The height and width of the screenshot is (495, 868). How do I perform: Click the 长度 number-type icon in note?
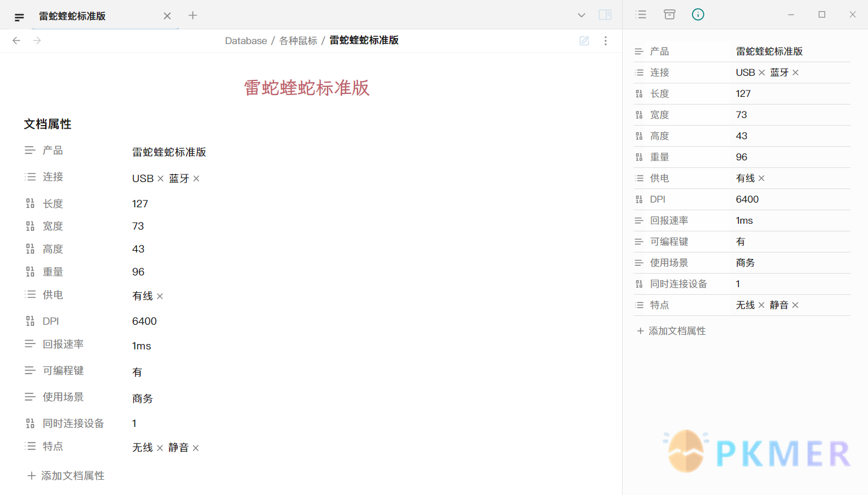(30, 204)
